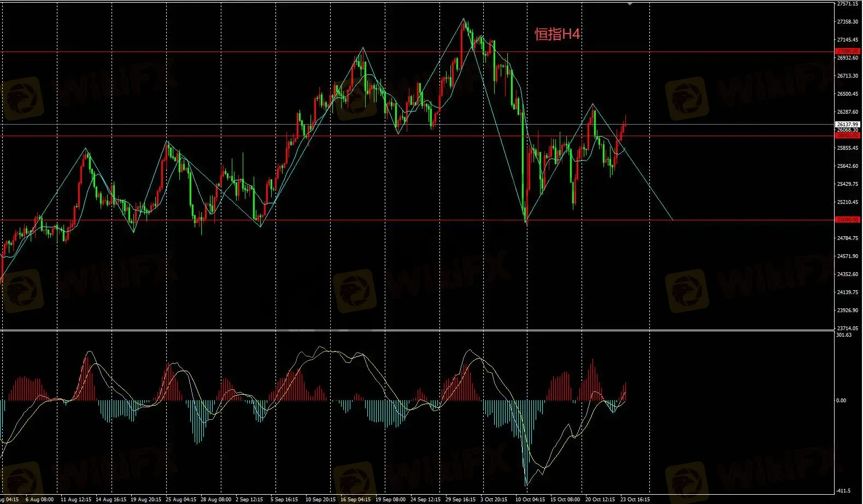
Task: Click time axis label 20 Oct 12:15
Action: [600, 500]
